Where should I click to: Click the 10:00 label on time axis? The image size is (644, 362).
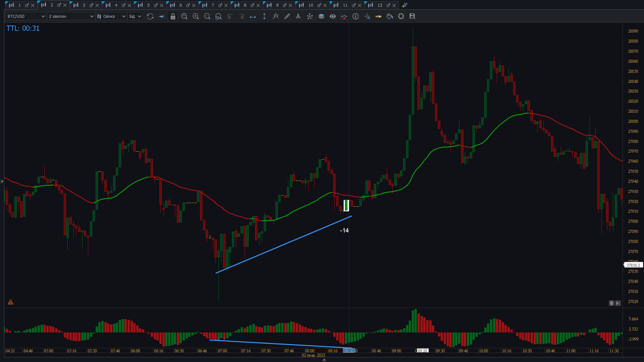(x=484, y=351)
